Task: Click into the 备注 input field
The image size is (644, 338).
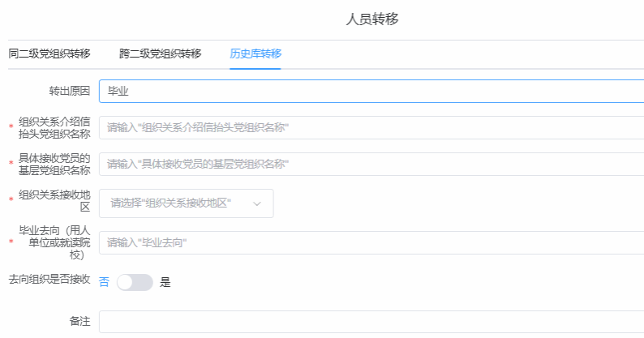Action: click(x=371, y=322)
